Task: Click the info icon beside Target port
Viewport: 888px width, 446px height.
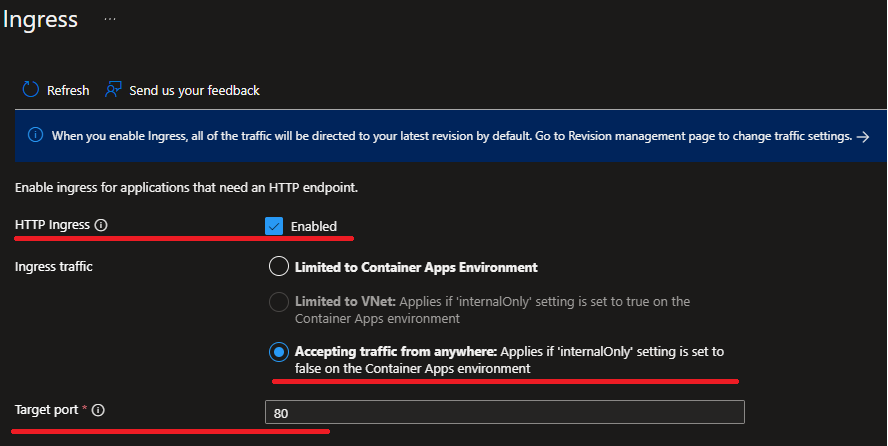Action: click(x=98, y=410)
